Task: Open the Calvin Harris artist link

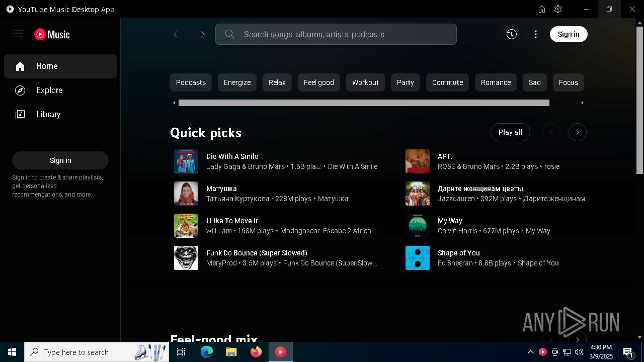Action: click(458, 231)
